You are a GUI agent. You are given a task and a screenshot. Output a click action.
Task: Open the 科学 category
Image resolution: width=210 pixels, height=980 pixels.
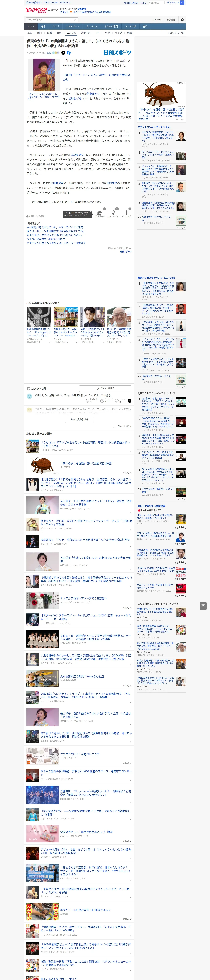[x=107, y=33]
